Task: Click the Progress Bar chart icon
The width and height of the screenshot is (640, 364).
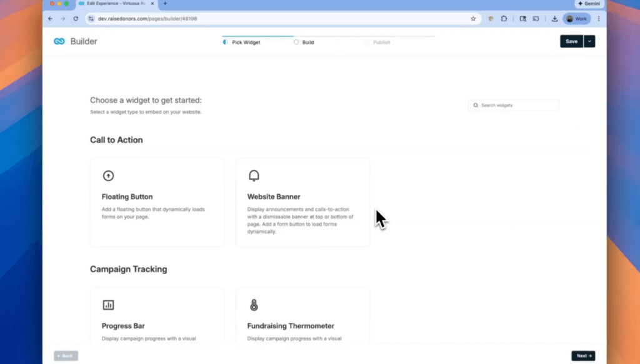Action: (108, 305)
